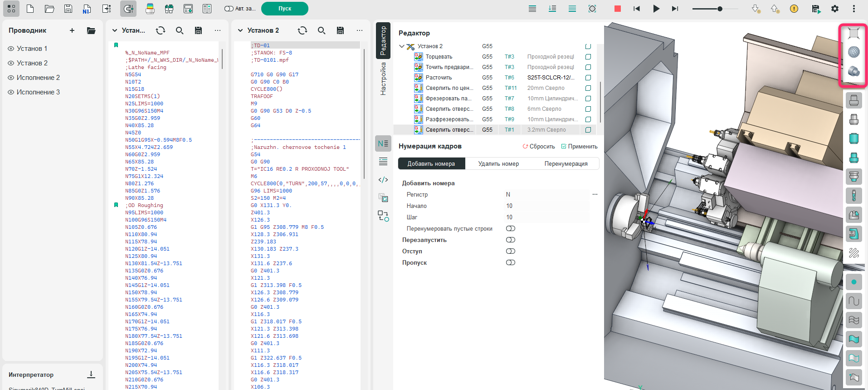Save the Установ 2 program with the disk icon
The width and height of the screenshot is (868, 390).
pos(340,30)
